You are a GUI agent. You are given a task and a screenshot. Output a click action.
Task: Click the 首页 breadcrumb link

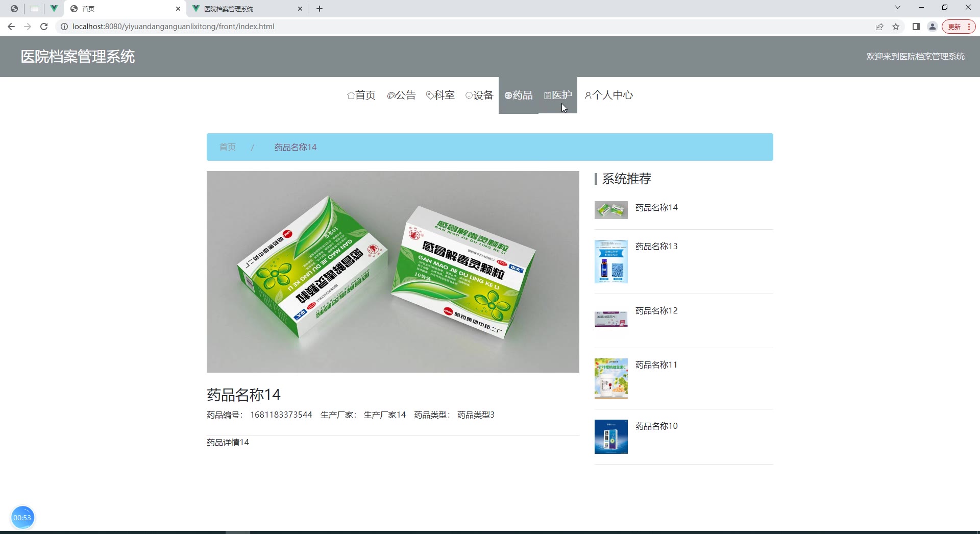pos(228,147)
